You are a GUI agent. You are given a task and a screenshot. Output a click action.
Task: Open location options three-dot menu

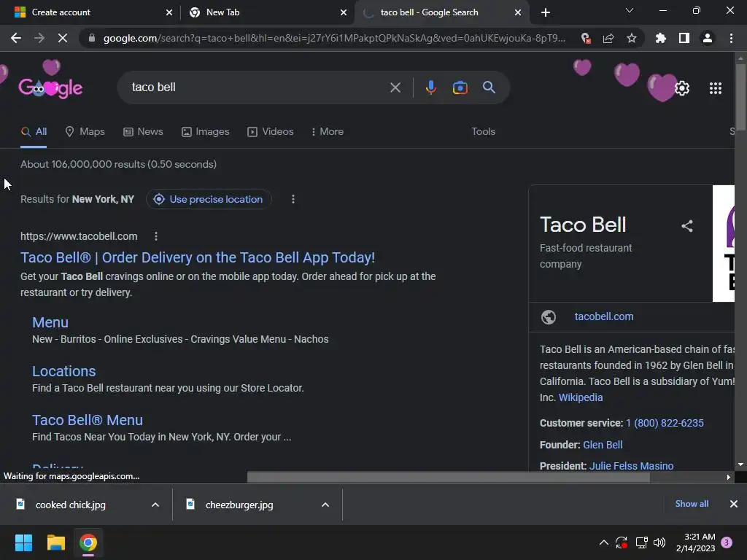pos(293,199)
